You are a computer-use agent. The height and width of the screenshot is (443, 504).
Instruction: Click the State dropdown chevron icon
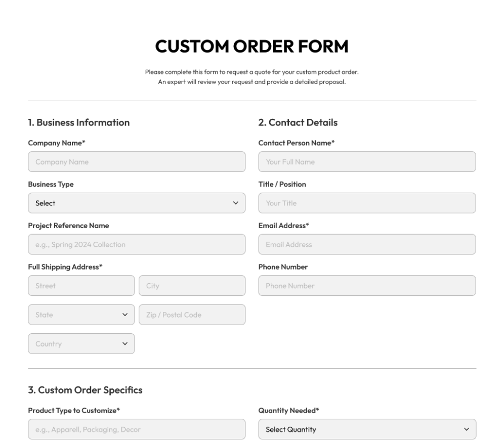(x=125, y=315)
